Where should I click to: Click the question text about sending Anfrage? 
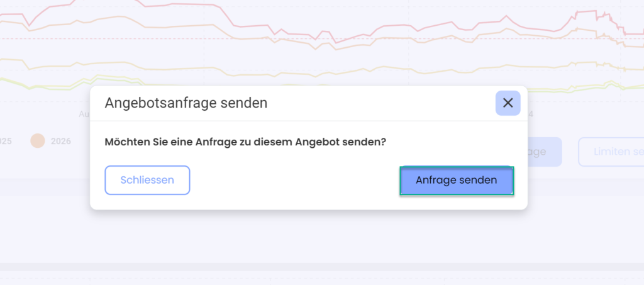click(246, 142)
